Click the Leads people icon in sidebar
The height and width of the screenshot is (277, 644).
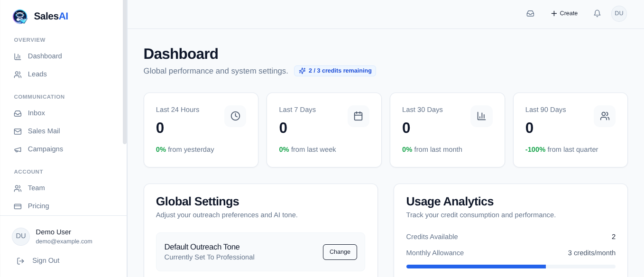click(x=18, y=74)
